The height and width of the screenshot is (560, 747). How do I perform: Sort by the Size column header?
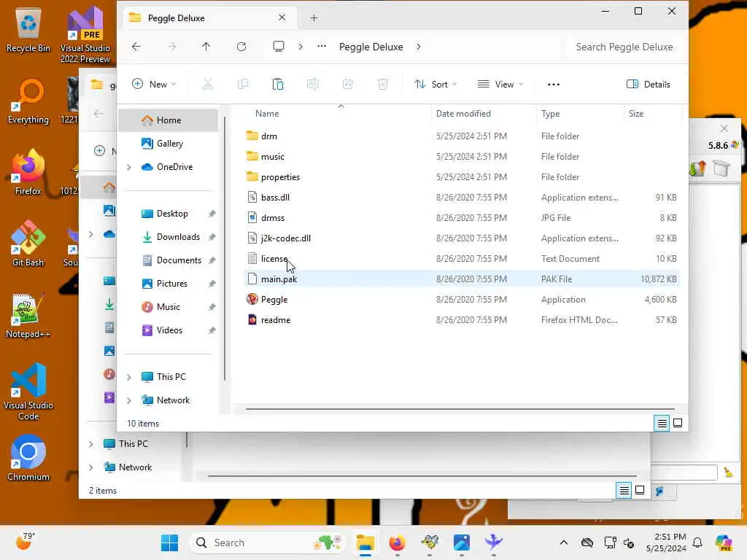[653, 114]
